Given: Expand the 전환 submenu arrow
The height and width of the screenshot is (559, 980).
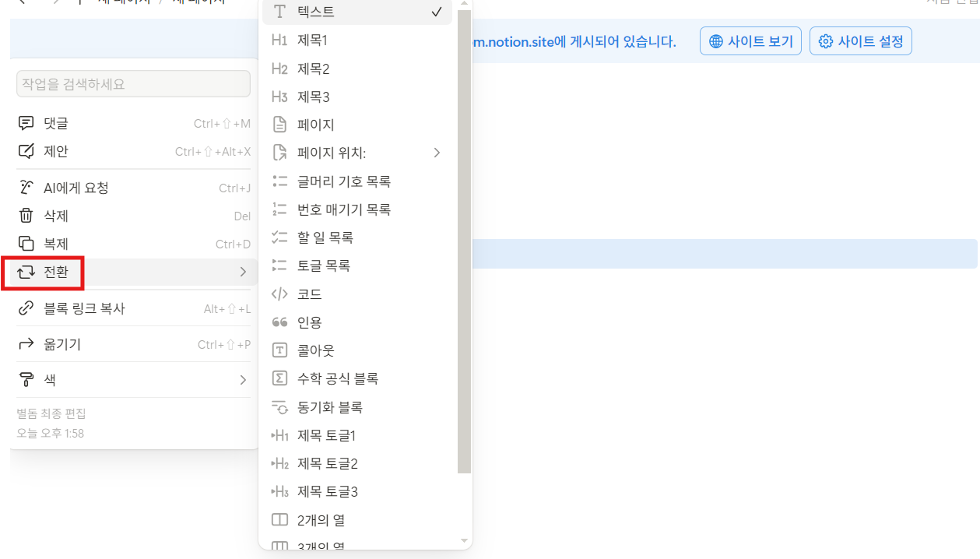Looking at the screenshot, I should (244, 272).
